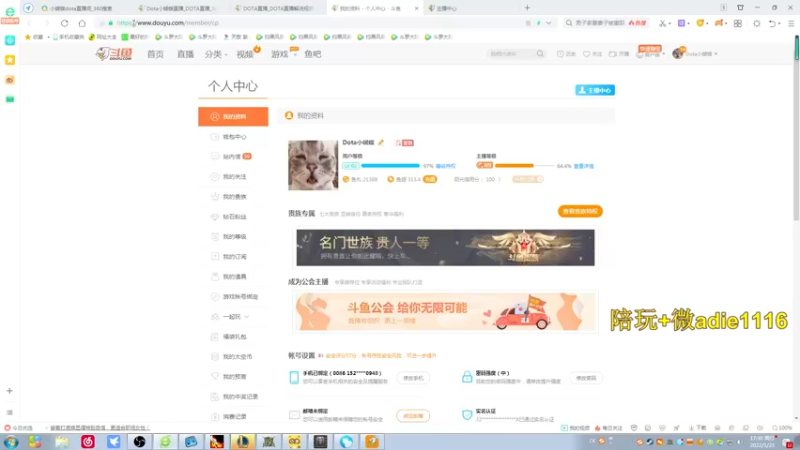Edit nickname via the pencil icon
This screenshot has width=800, height=450.
point(381,142)
